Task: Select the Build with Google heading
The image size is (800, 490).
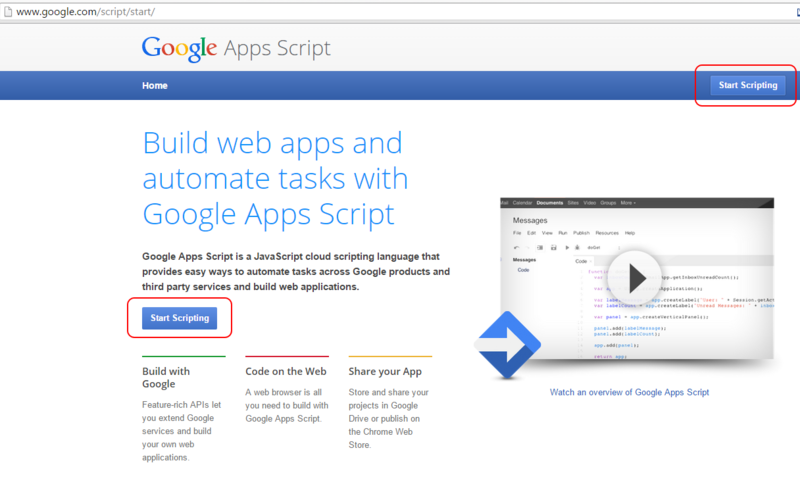Action: click(166, 377)
